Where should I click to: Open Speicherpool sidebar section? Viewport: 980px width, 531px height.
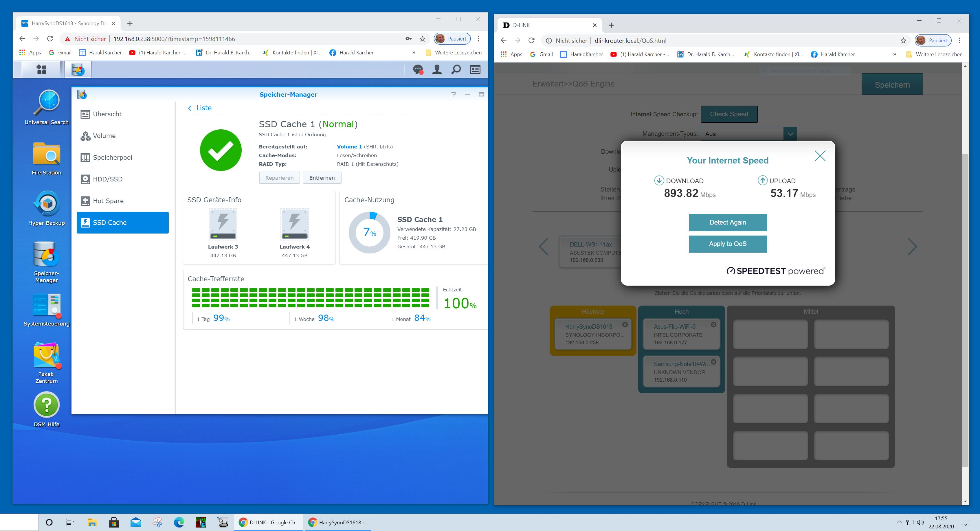click(x=112, y=157)
